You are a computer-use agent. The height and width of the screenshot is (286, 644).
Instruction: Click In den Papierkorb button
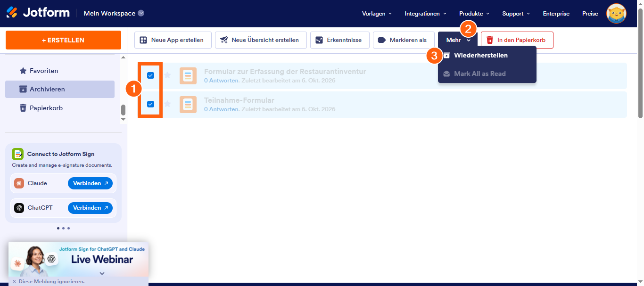(x=517, y=40)
